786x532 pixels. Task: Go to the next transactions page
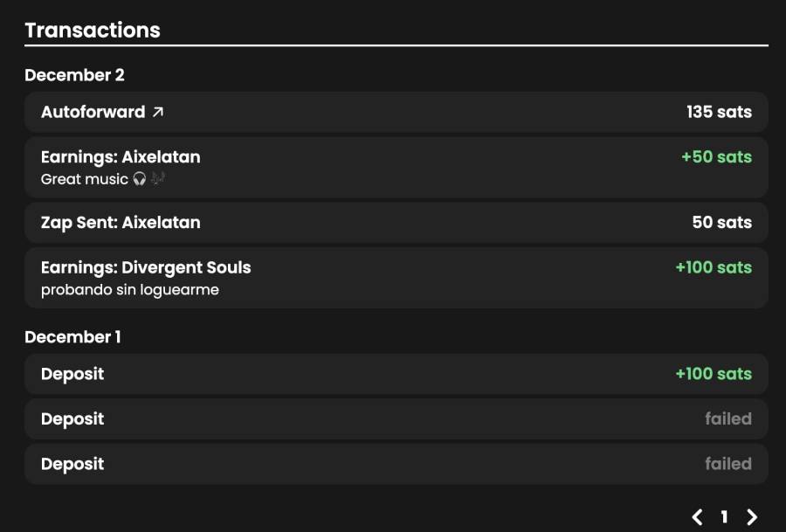click(x=751, y=517)
